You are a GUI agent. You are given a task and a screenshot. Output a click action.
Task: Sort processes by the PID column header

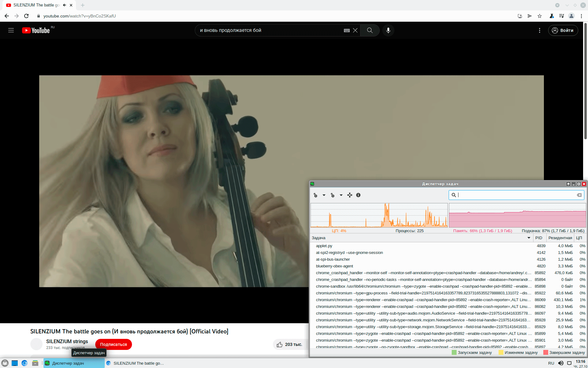(x=539, y=238)
